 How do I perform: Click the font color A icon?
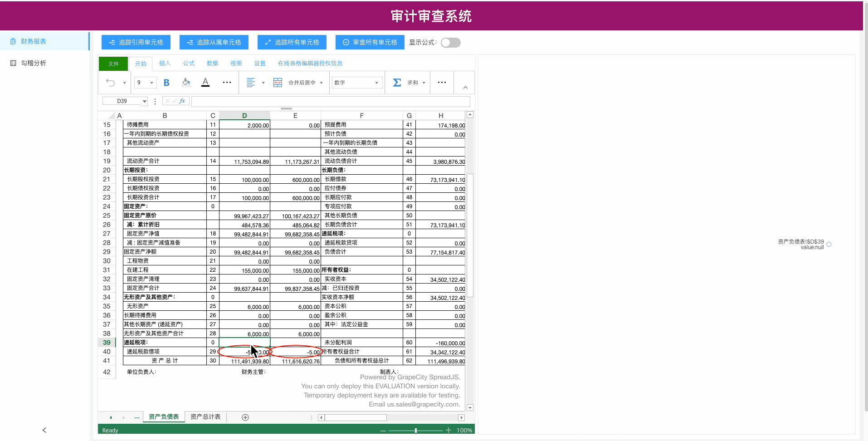205,83
